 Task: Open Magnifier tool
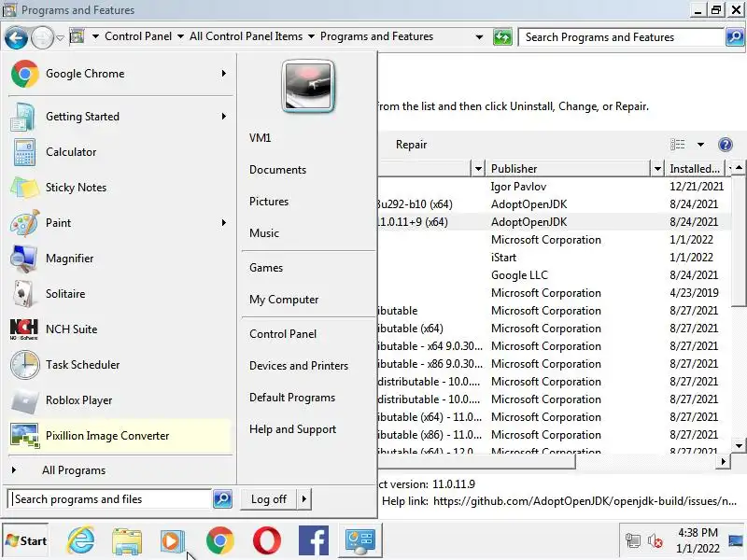(x=120, y=259)
